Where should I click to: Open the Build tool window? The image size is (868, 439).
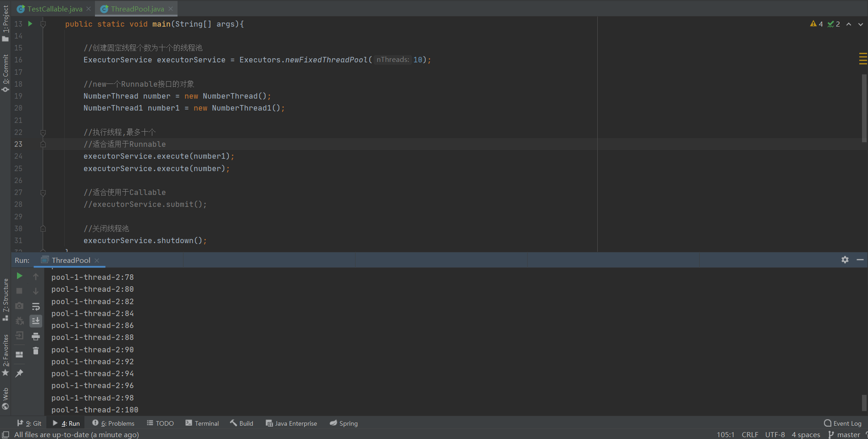242,423
